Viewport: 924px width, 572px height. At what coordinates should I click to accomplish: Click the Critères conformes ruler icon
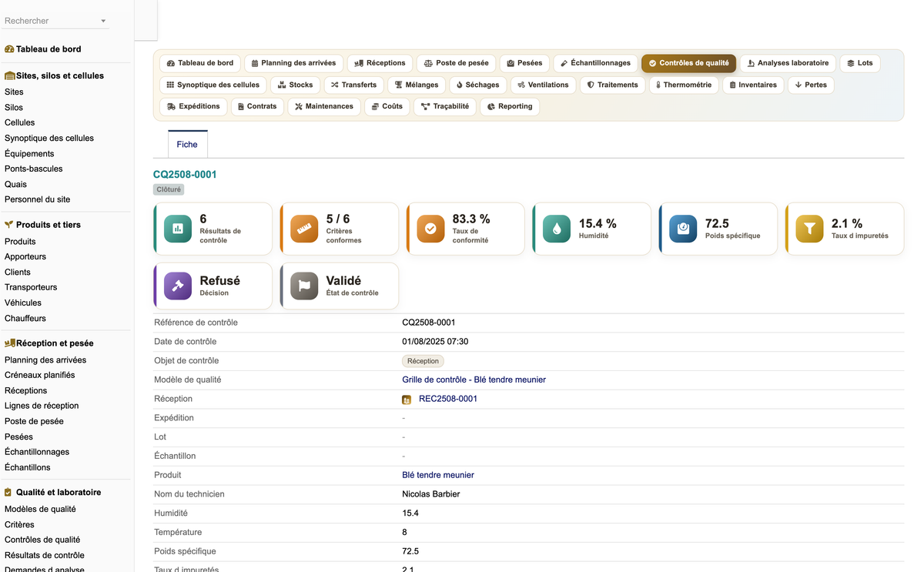pyautogui.click(x=304, y=229)
